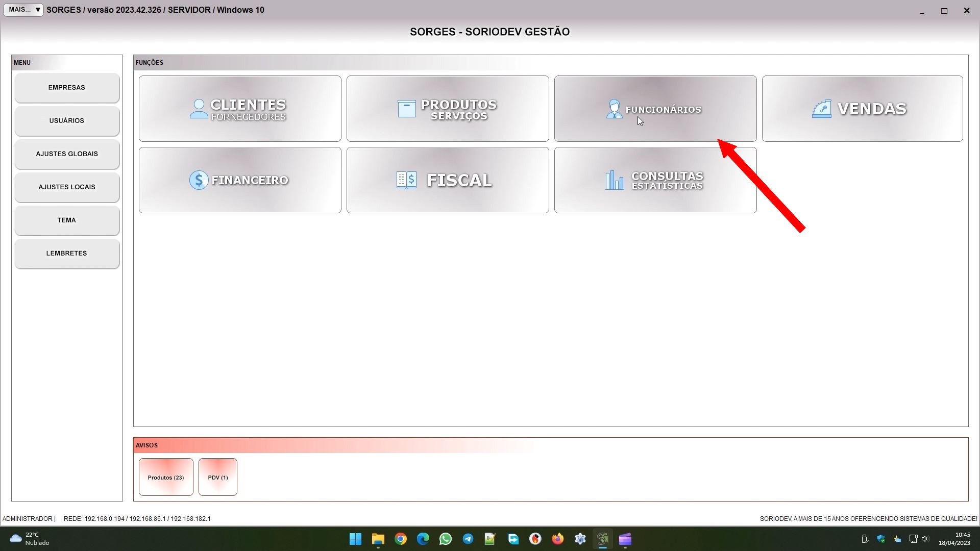Click the EMPRESAS menu button
Screen dimensions: 980x551
67,88
